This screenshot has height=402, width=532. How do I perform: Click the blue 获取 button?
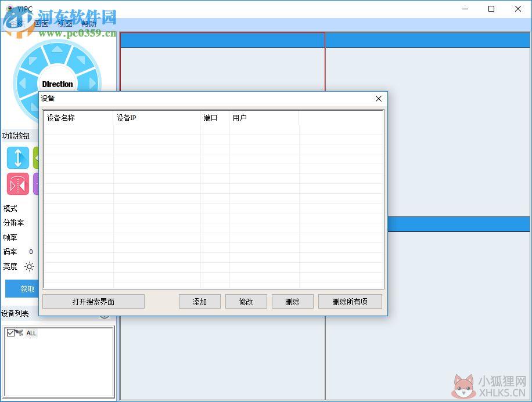pyautogui.click(x=22, y=289)
